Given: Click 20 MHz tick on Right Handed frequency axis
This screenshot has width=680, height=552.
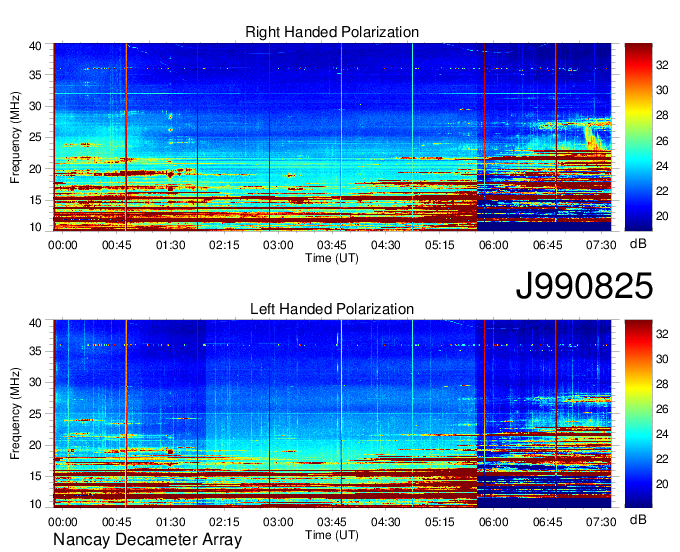Looking at the screenshot, I should pos(35,169).
